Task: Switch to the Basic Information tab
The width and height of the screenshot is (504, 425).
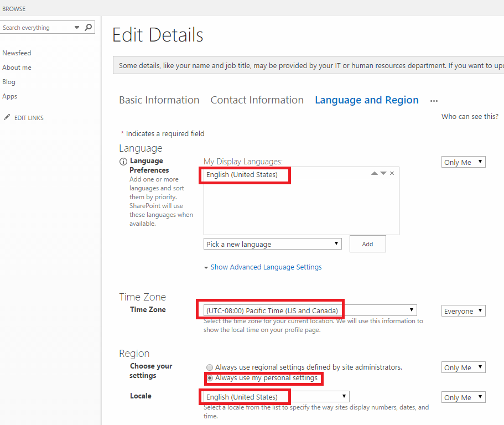Action: (159, 100)
